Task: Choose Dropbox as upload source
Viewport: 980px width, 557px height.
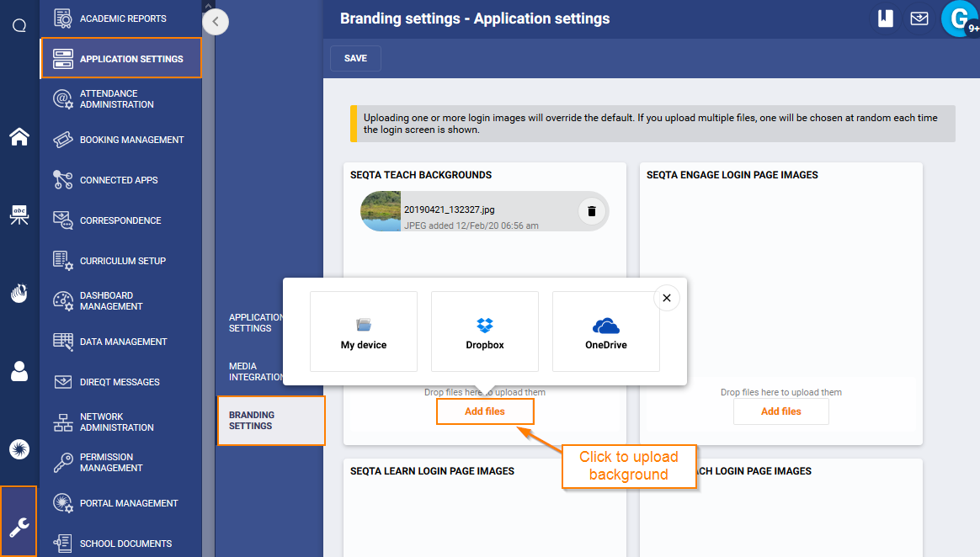Action: 484,332
